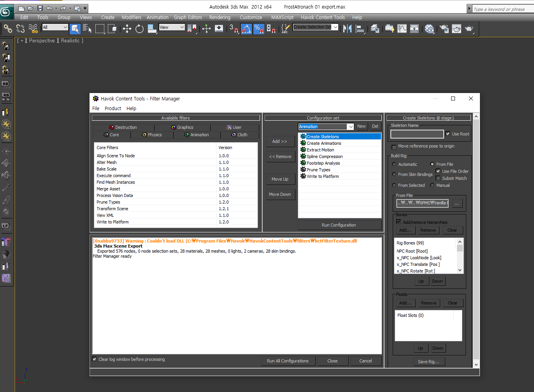The height and width of the screenshot is (392, 534).
Task: Select the Automatic build rig radio button
Action: pos(394,164)
